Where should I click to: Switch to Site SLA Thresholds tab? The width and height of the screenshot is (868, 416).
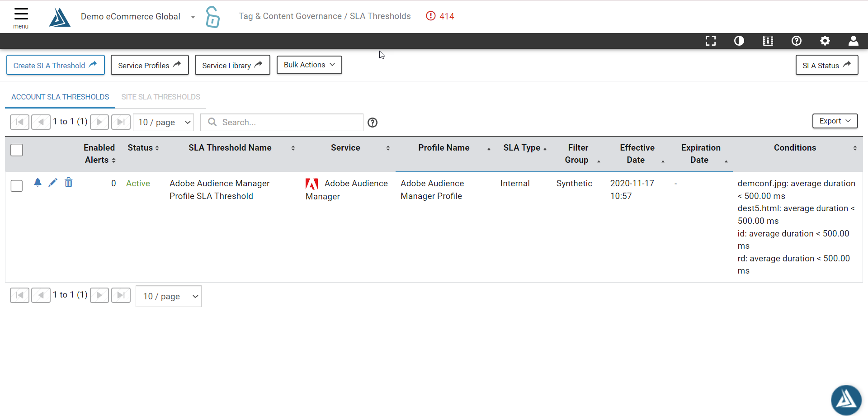click(x=160, y=97)
